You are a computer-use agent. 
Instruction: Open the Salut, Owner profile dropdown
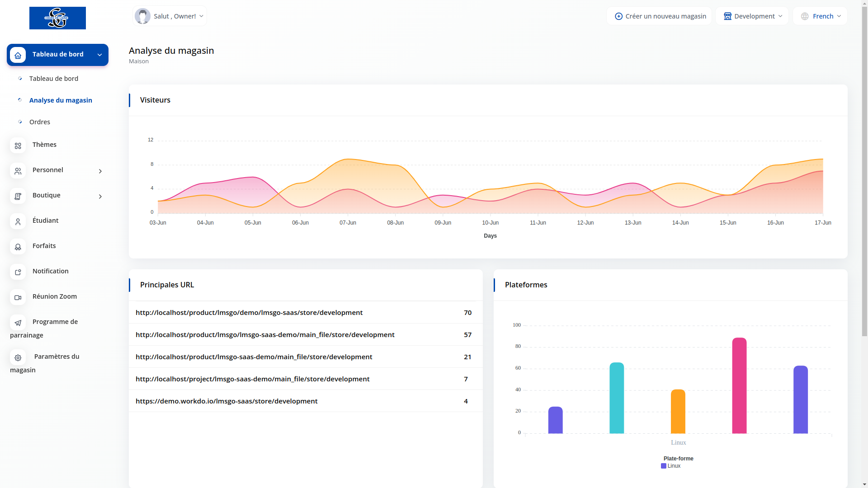pyautogui.click(x=170, y=16)
